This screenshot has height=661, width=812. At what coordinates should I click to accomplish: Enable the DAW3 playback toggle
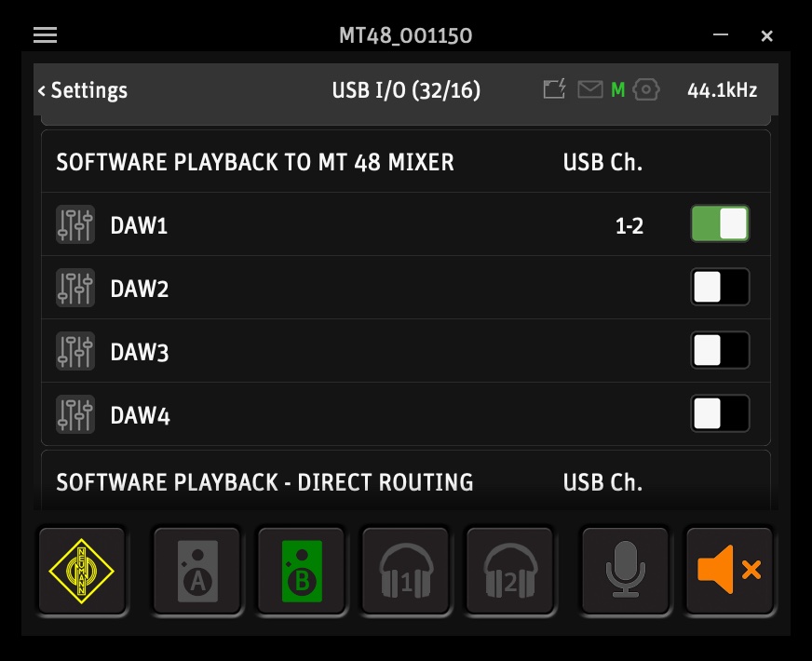click(x=720, y=351)
